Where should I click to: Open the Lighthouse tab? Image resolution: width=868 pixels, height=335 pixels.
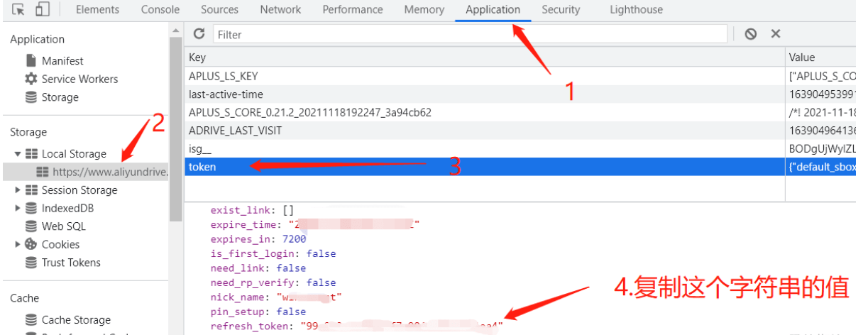coord(636,10)
